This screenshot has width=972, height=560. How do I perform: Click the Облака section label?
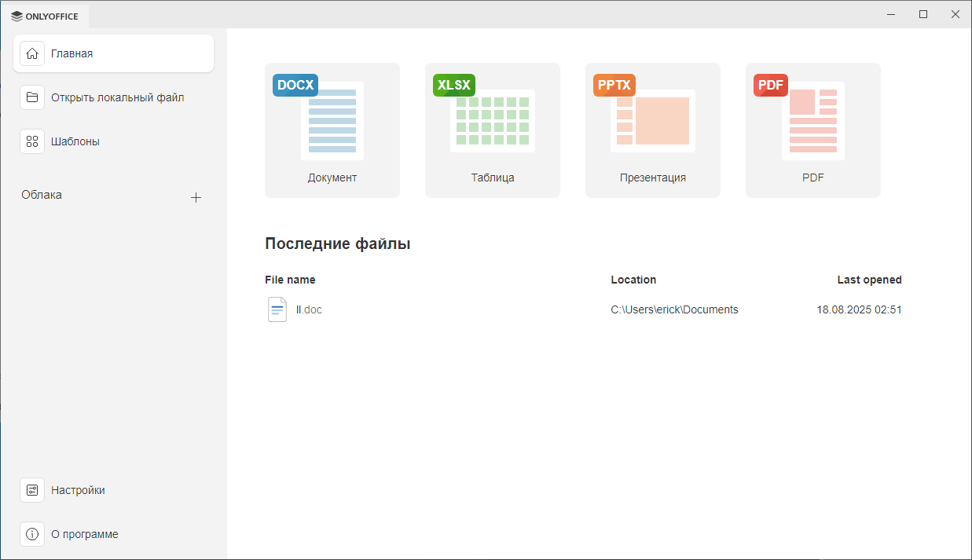pyautogui.click(x=42, y=195)
